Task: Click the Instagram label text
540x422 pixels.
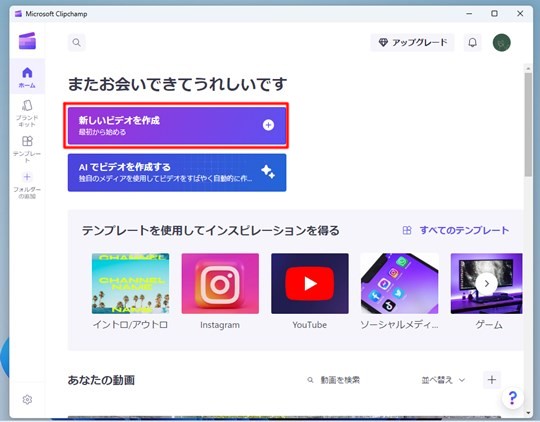Action: [220, 325]
